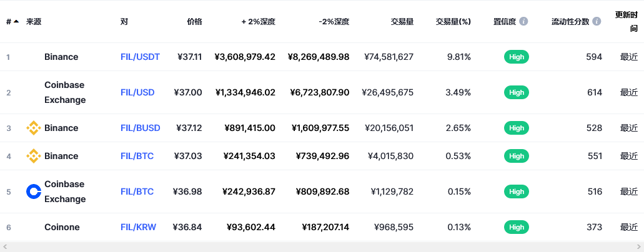
Task: Click info icon next to 置信度
Action: tap(523, 21)
